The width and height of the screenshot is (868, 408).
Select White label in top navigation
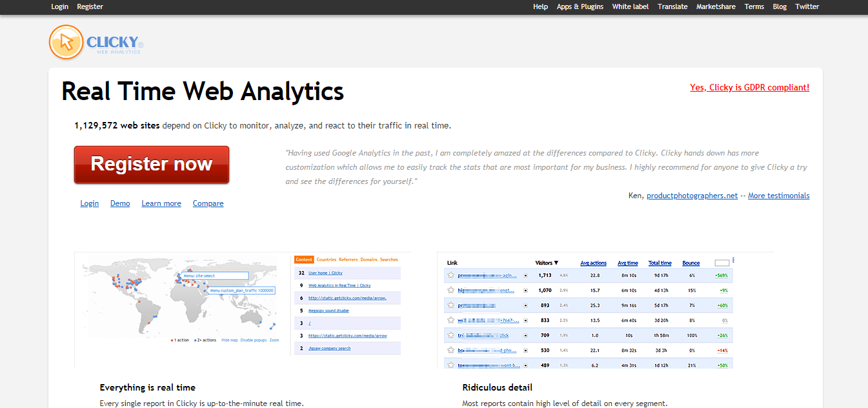point(630,6)
